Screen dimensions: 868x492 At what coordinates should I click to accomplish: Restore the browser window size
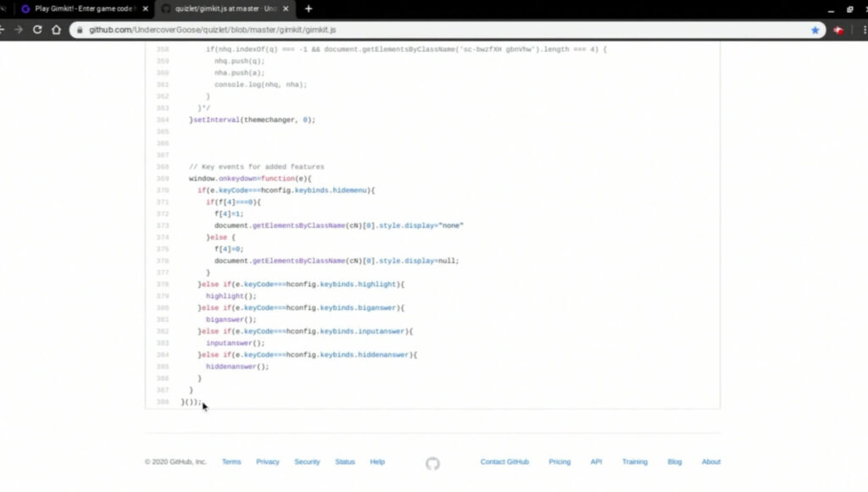[x=849, y=9]
